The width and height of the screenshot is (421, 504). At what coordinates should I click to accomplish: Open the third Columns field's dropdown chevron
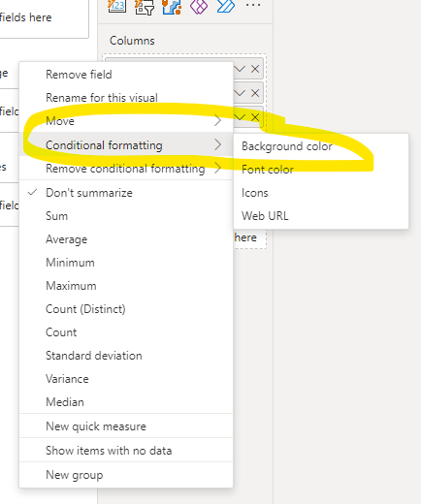coord(240,117)
